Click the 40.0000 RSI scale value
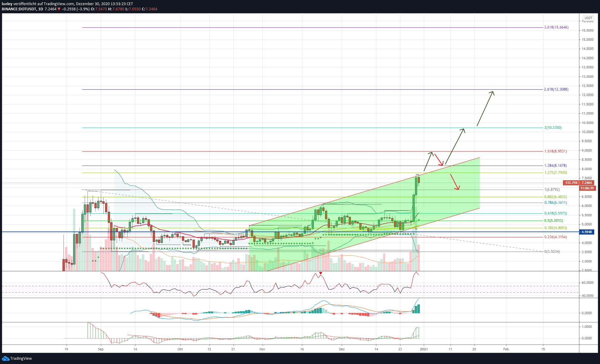The height and width of the screenshot is (364, 600). 587,296
